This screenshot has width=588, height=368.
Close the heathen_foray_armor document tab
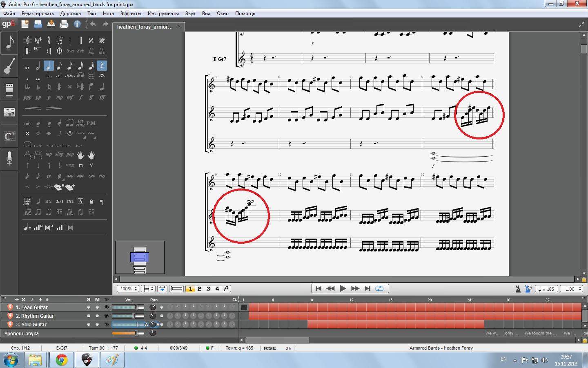click(x=179, y=27)
